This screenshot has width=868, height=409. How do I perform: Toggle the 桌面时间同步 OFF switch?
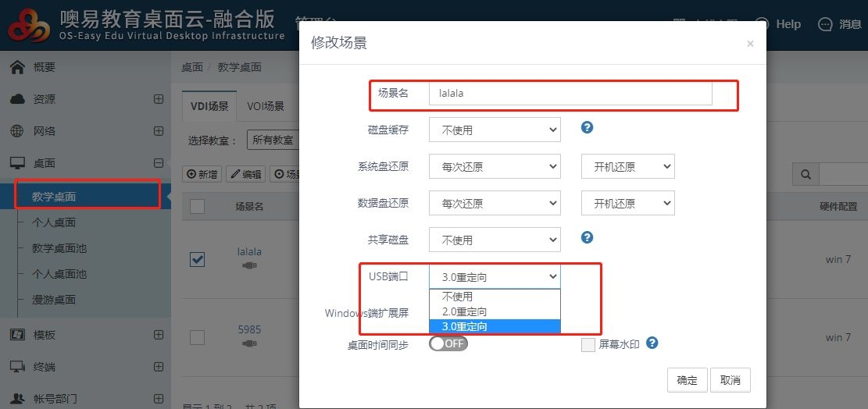[x=448, y=344]
